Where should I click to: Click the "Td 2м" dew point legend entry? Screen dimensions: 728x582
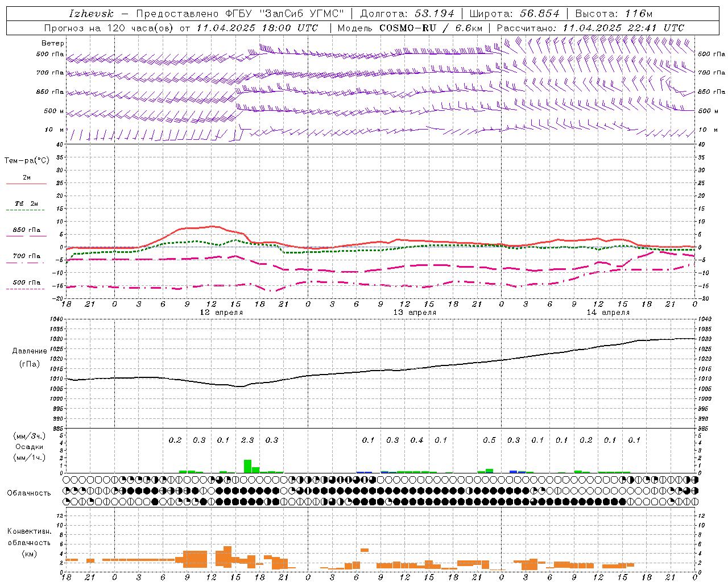pos(27,203)
